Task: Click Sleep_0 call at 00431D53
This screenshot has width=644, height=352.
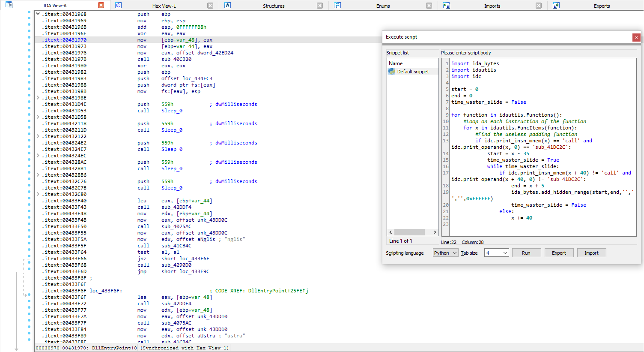Action: click(172, 111)
